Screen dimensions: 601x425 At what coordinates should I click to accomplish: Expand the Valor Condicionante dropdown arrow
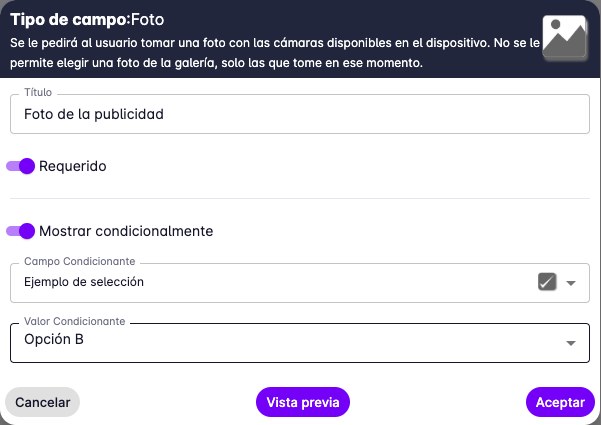tap(572, 343)
